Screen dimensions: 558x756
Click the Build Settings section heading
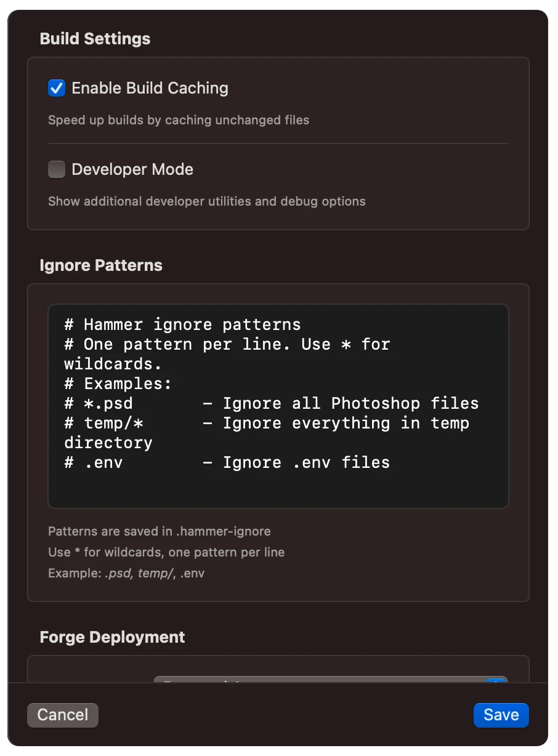(95, 38)
